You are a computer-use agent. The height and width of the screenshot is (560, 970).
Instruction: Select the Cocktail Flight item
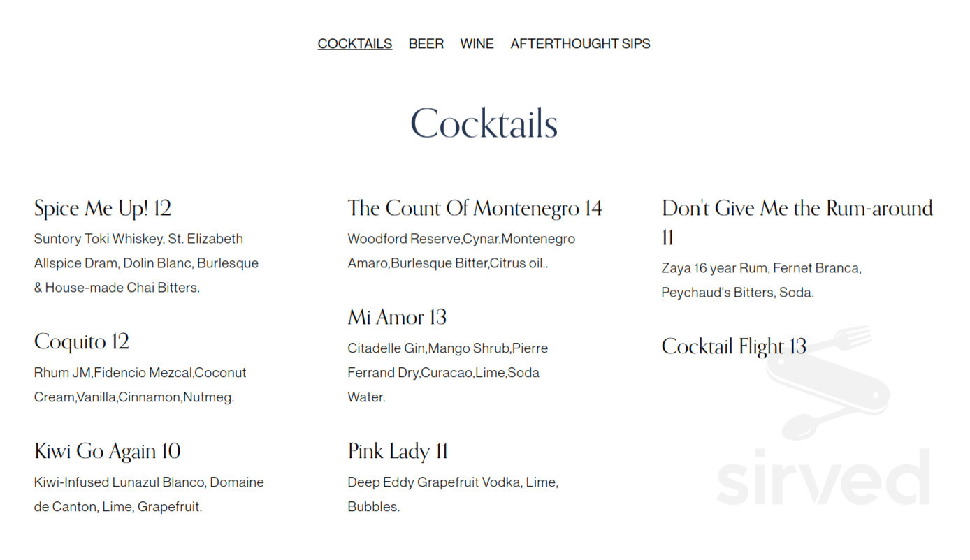click(x=733, y=346)
